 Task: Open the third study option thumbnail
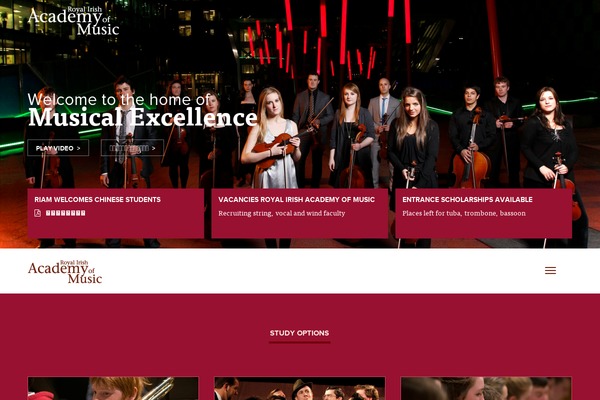486,388
